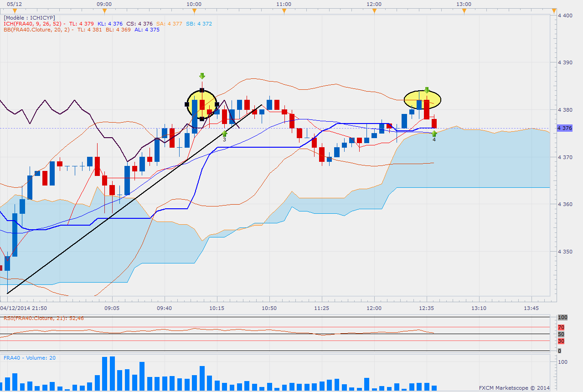This screenshot has height=392, width=583.
Task: Click the orange marker under 10:00
Action: pos(195,10)
